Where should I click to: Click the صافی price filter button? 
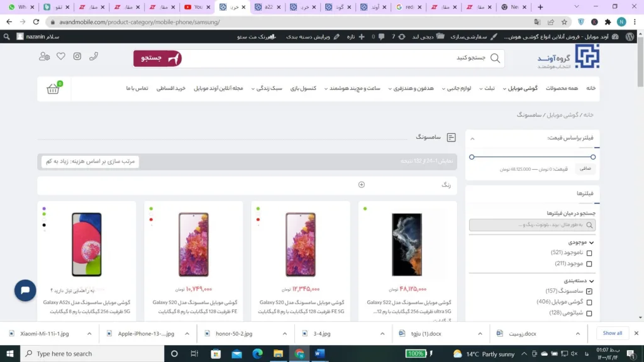[x=586, y=168]
